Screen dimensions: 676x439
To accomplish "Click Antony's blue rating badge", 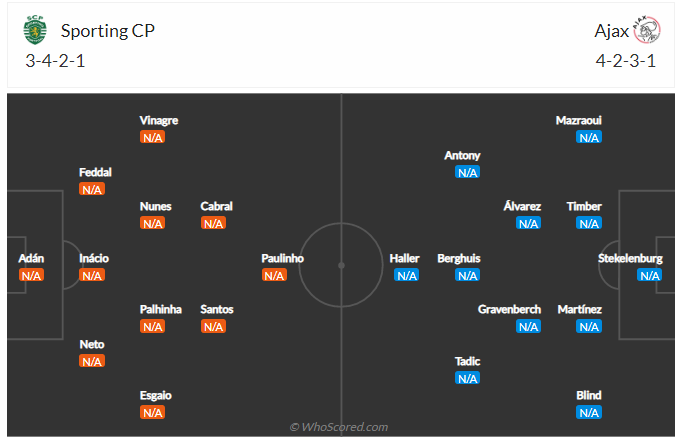I will (x=467, y=172).
